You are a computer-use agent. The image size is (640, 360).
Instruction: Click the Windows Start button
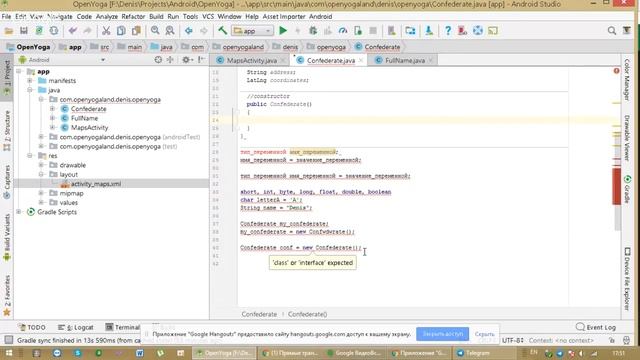(x=9, y=353)
